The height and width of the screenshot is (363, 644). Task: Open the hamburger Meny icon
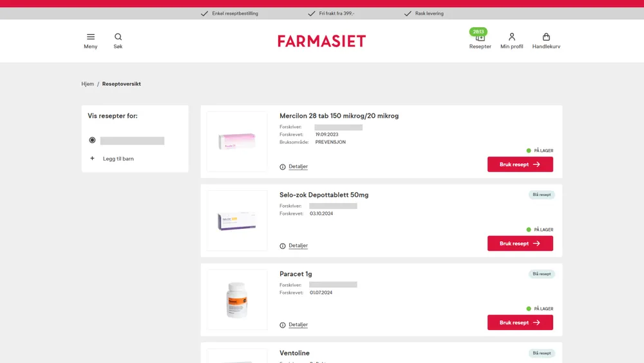click(x=90, y=37)
